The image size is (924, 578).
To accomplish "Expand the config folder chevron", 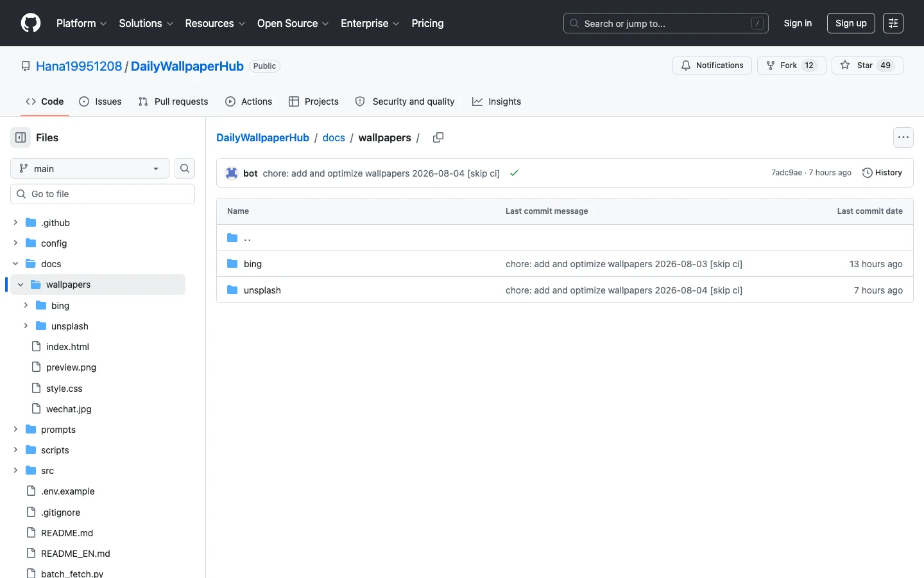I will pyautogui.click(x=15, y=243).
